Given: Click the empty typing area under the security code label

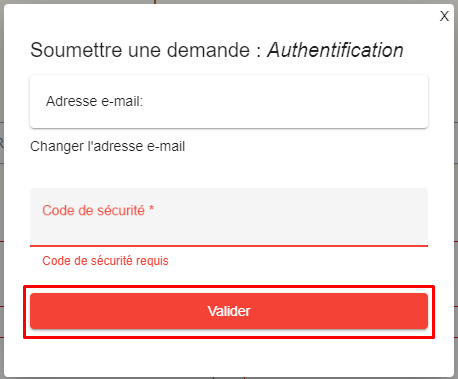Looking at the screenshot, I should pos(229,232).
